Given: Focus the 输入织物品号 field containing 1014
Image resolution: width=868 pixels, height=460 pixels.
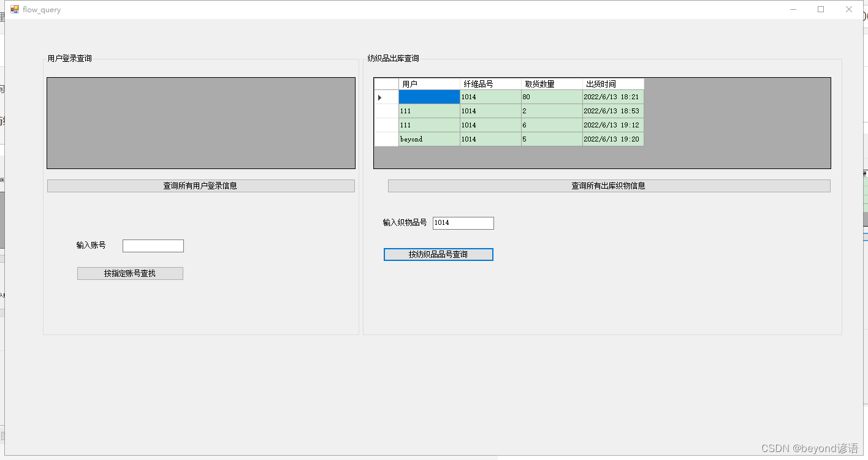Looking at the screenshot, I should coord(463,223).
